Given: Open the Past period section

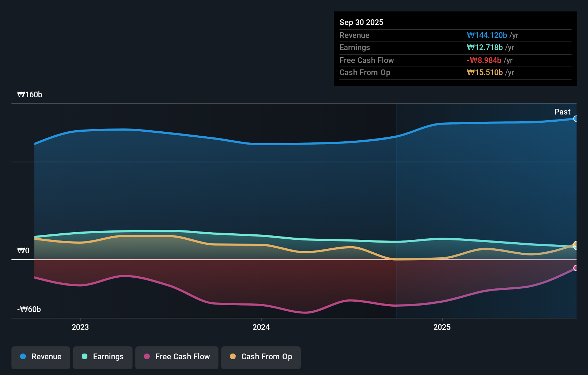Looking at the screenshot, I should [x=562, y=112].
